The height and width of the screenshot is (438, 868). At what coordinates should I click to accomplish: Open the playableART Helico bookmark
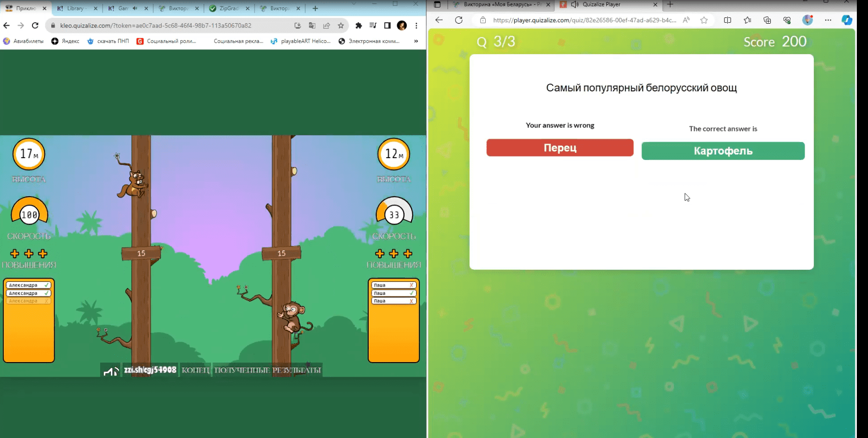(300, 41)
